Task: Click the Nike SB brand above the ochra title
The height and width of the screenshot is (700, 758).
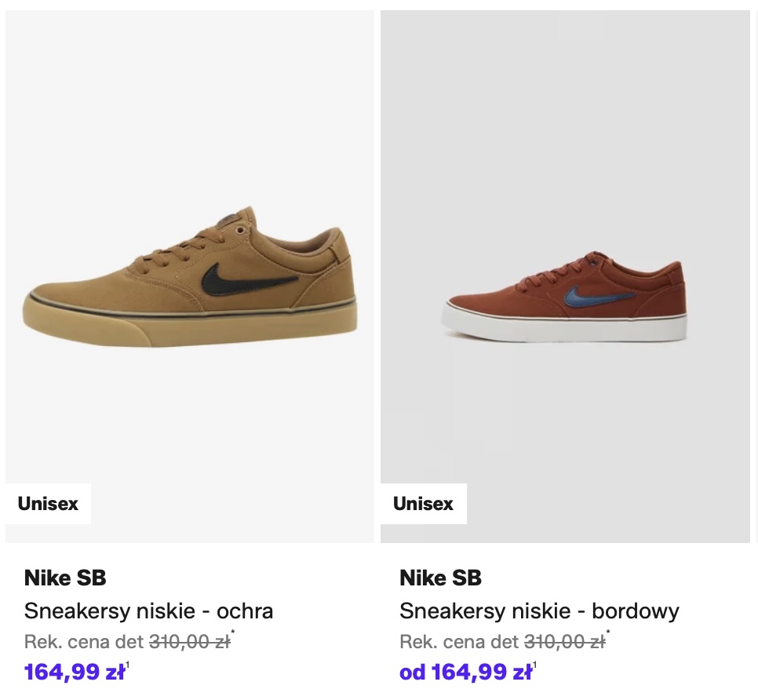Action: (x=65, y=578)
